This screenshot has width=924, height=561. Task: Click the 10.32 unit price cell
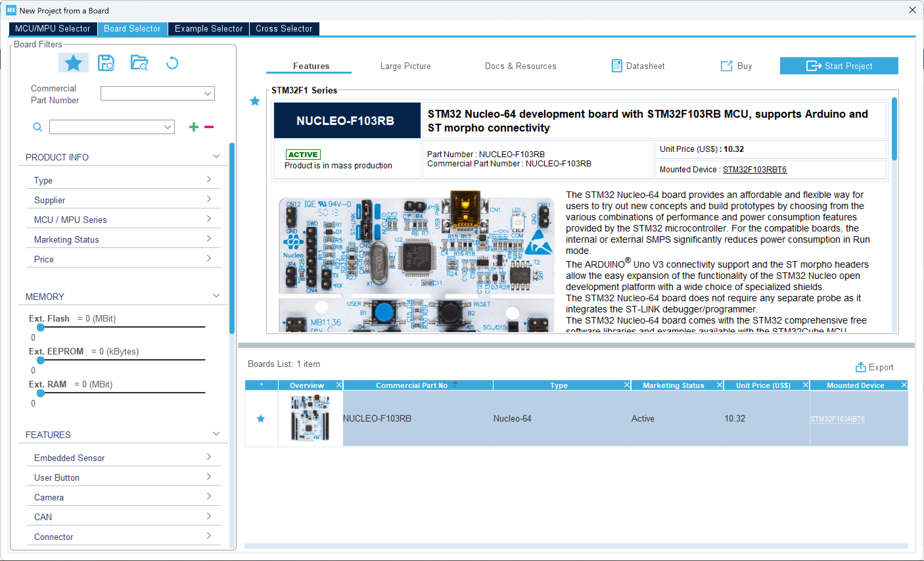[767, 418]
